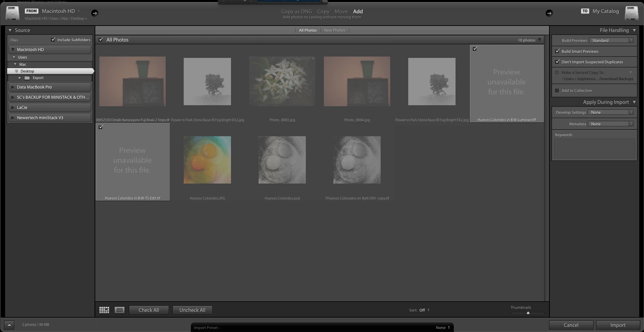Cancel the import dialog

pos(571,325)
